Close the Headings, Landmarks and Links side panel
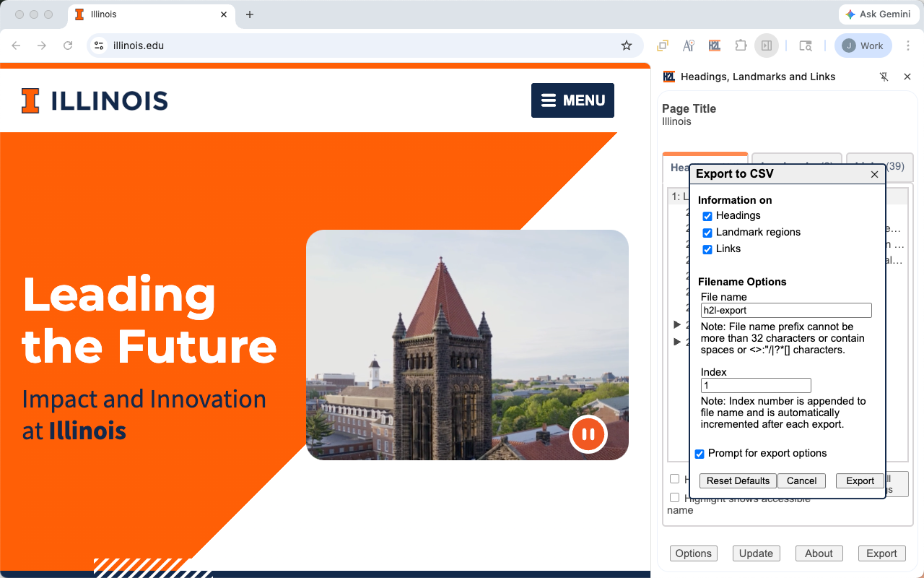Screen dimensions: 924x578 (x=907, y=77)
